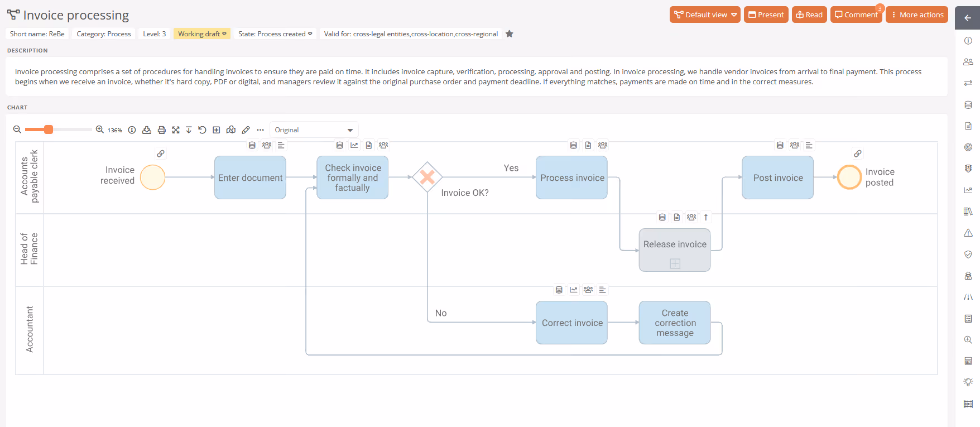This screenshot has width=980, height=427.
Task: Open the database/systems panel in sidebar
Action: coord(968,105)
